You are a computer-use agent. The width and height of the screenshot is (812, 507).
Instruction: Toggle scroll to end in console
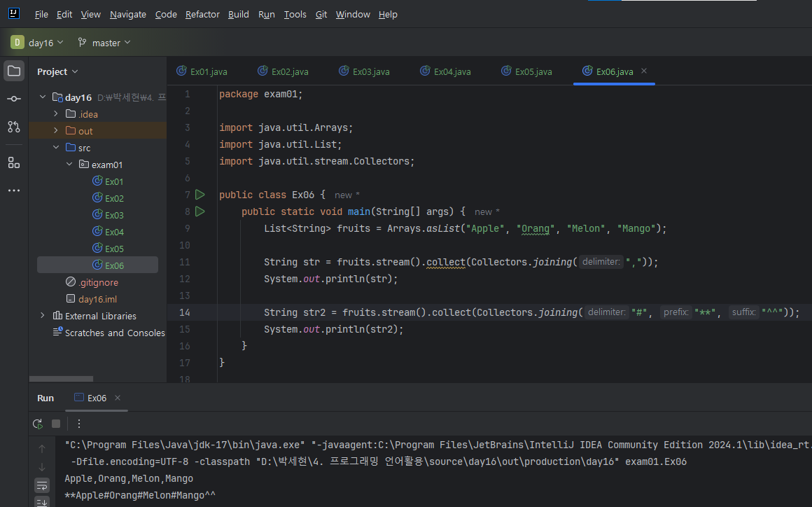click(x=42, y=502)
